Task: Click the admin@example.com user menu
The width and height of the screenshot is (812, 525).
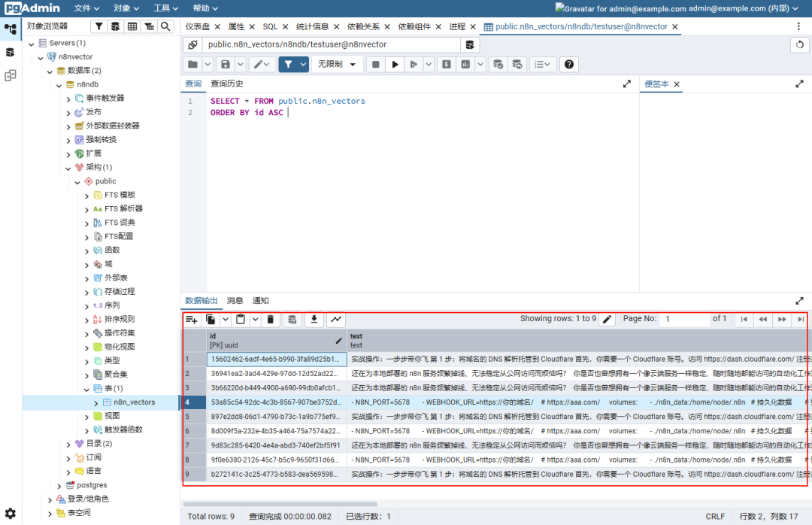Action: 744,8
